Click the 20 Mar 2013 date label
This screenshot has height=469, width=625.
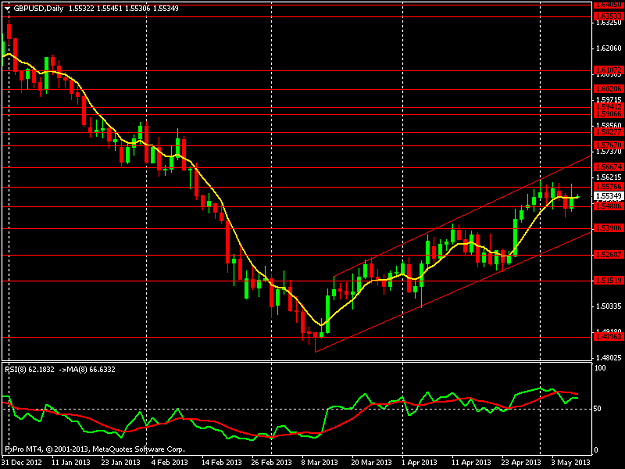(x=371, y=463)
